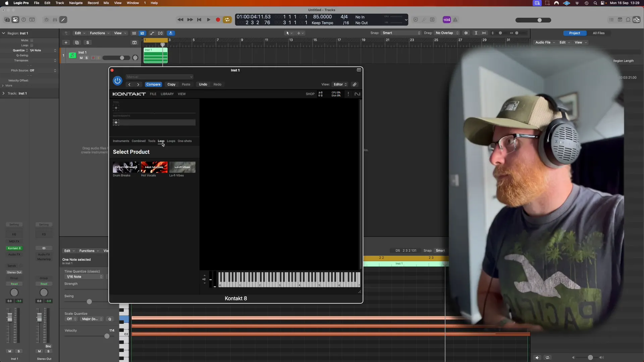Open the Snap Smart dropdown
644x362 pixels.
pyautogui.click(x=401, y=33)
